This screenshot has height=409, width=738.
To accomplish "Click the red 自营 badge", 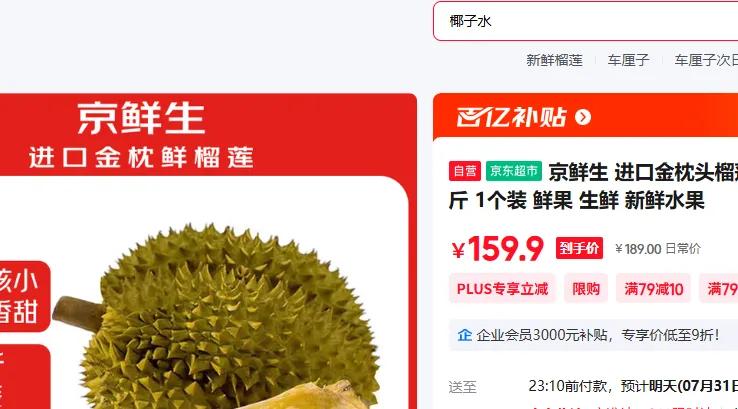I will (465, 171).
